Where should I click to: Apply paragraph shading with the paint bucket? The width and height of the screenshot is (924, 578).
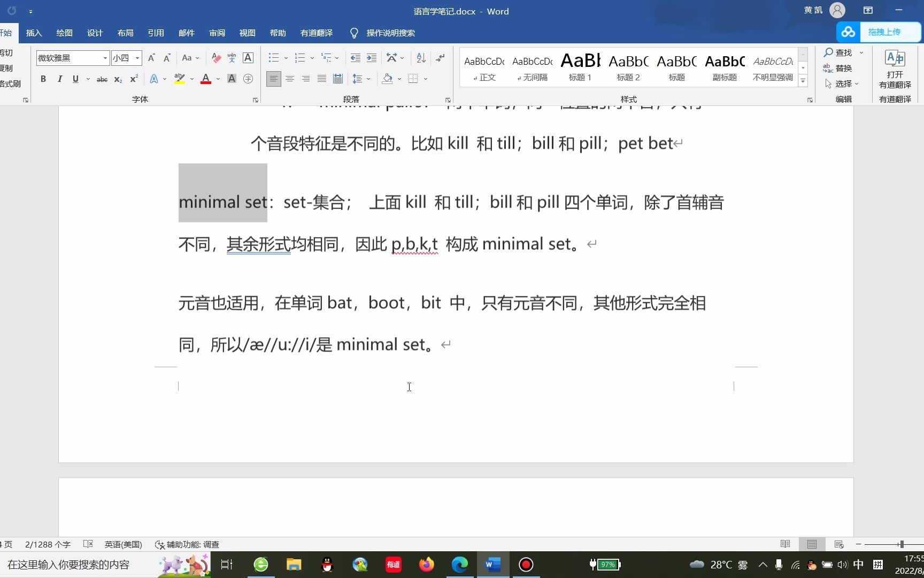(387, 79)
